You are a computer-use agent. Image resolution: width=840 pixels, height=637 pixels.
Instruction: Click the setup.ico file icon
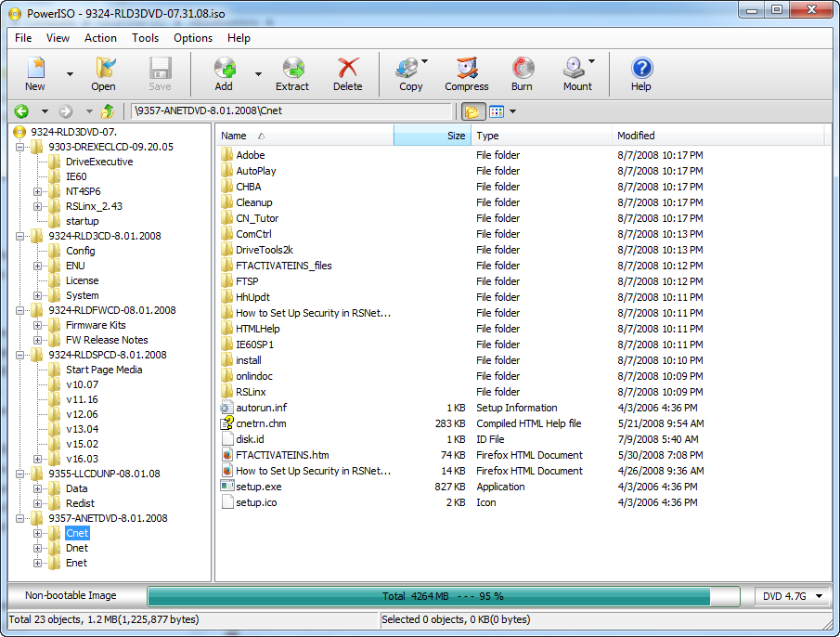pos(227,502)
